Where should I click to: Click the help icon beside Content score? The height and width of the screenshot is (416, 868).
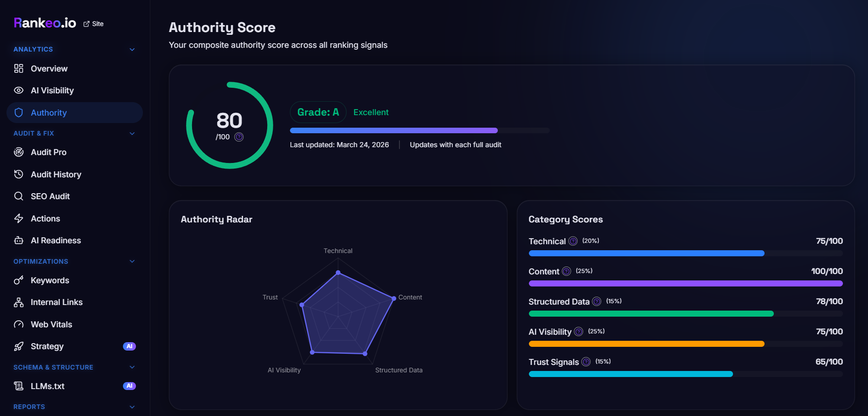click(x=566, y=271)
